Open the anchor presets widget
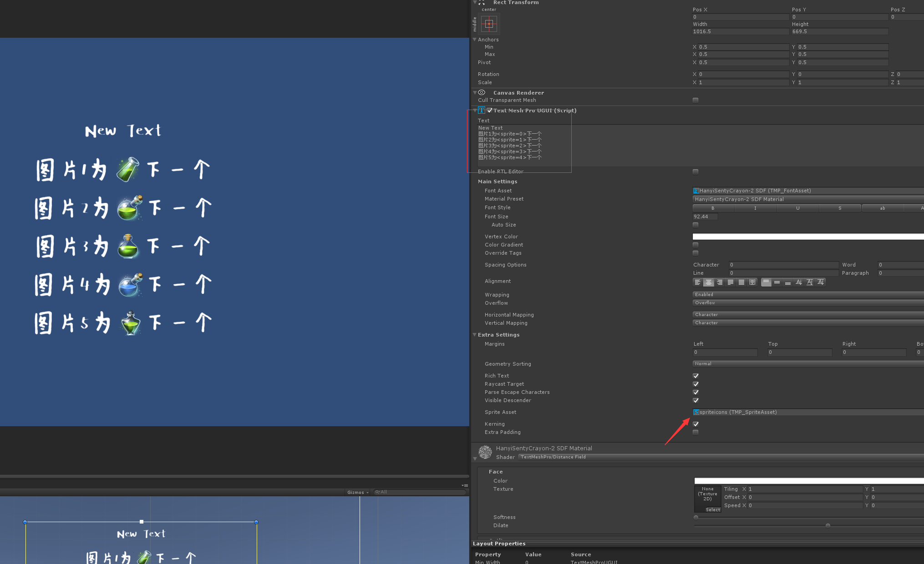The width and height of the screenshot is (924, 564). [489, 24]
